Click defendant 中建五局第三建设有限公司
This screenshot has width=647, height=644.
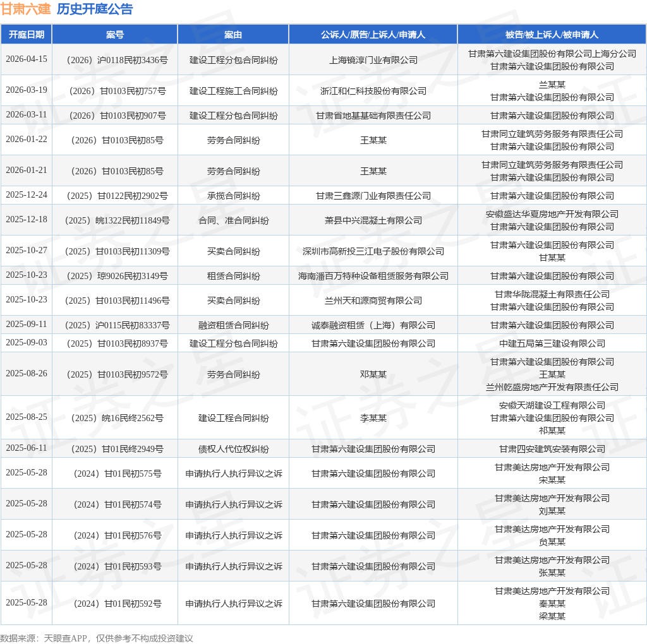[x=552, y=343]
